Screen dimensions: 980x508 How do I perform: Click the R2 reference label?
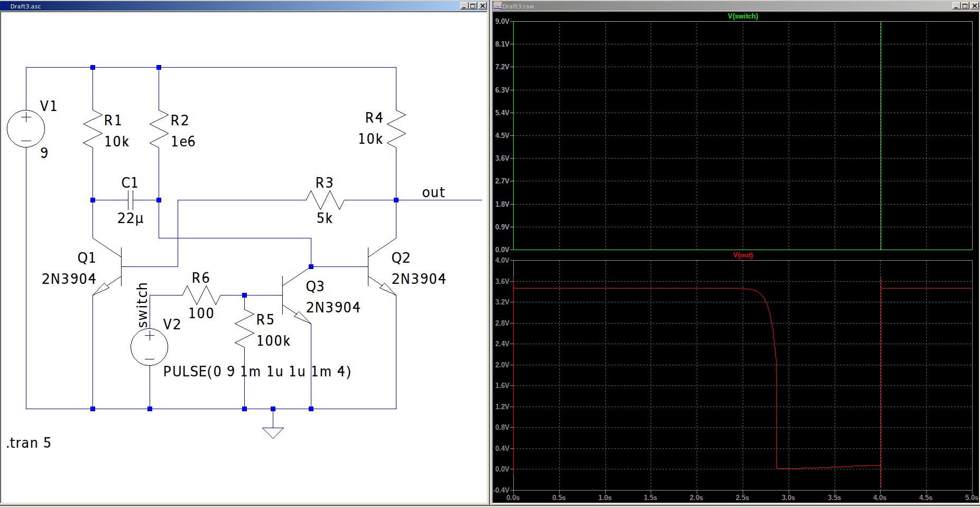coord(180,121)
